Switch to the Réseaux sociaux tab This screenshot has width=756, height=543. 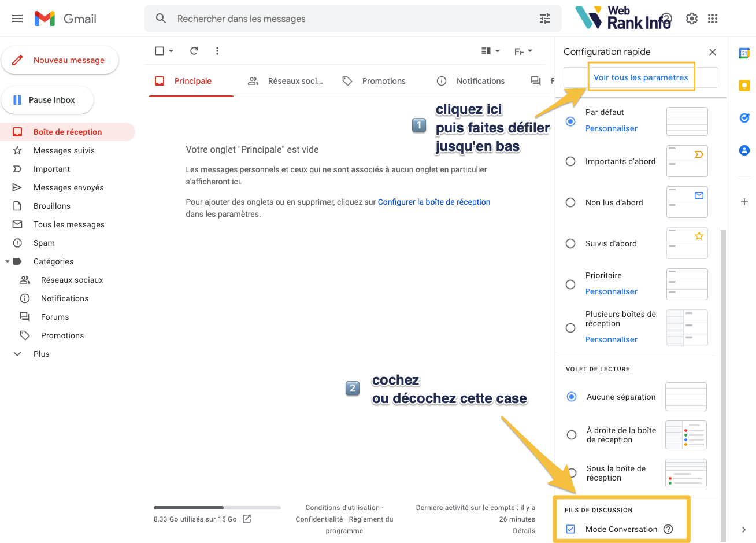pos(286,81)
